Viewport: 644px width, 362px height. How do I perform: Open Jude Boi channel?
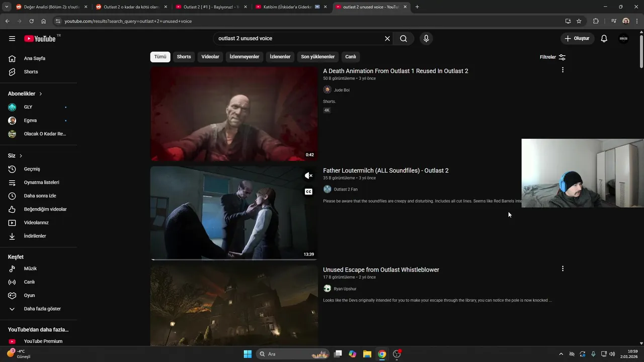coord(342,90)
